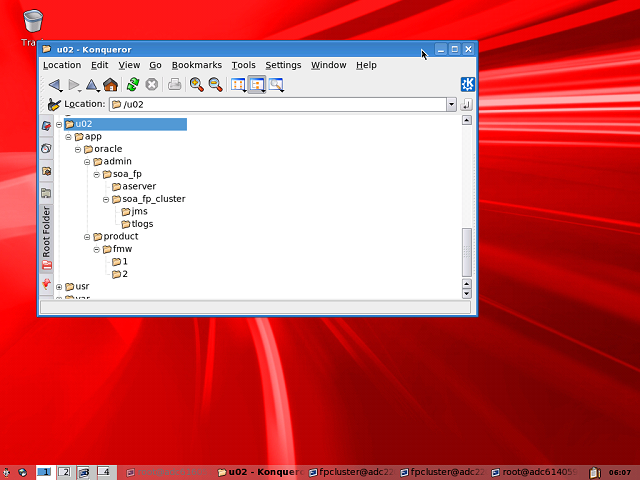Collapse the soa_fp_cluster folder node
The width and height of the screenshot is (640, 480).
tap(106, 200)
